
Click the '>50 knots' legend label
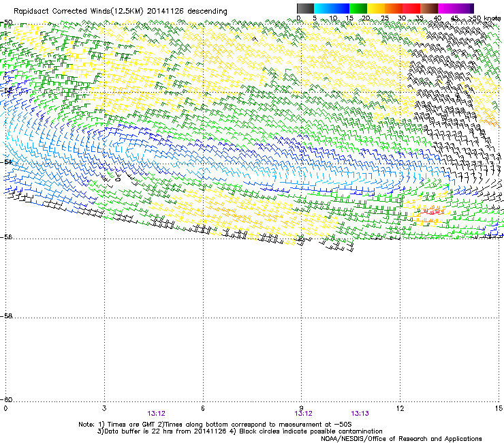(486, 18)
